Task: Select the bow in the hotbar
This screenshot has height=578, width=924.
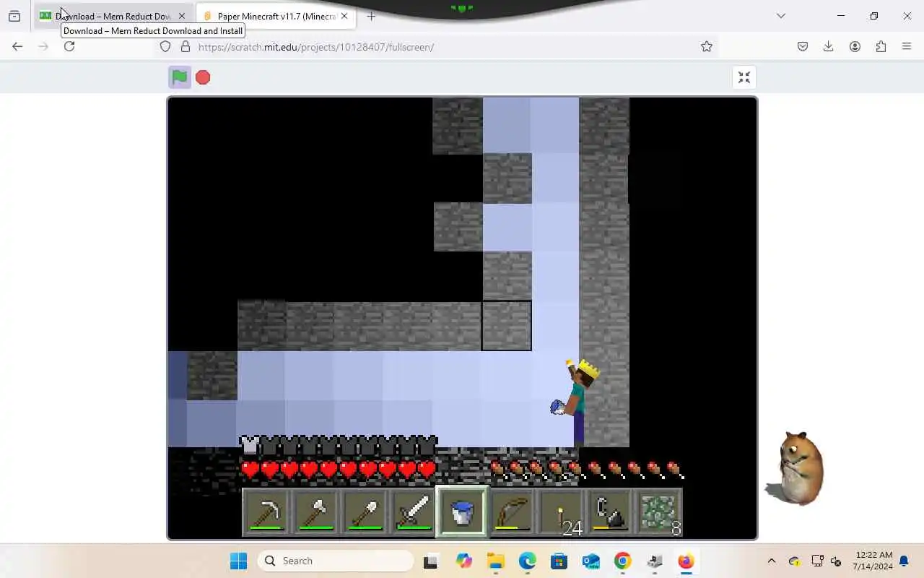Action: pyautogui.click(x=512, y=512)
